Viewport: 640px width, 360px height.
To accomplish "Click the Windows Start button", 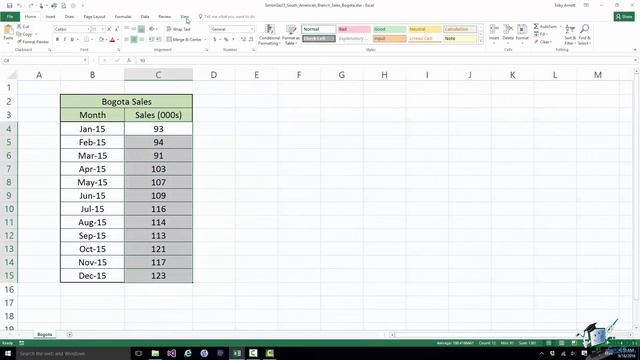I will tap(8, 353).
